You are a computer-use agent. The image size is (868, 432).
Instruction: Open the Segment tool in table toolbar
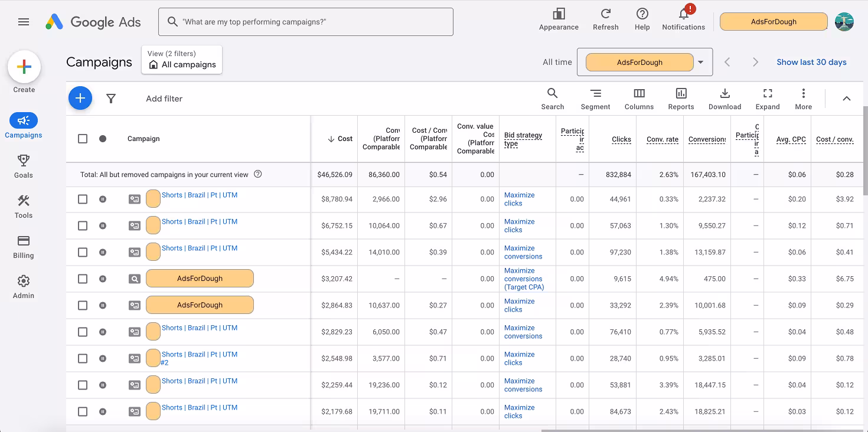point(595,99)
